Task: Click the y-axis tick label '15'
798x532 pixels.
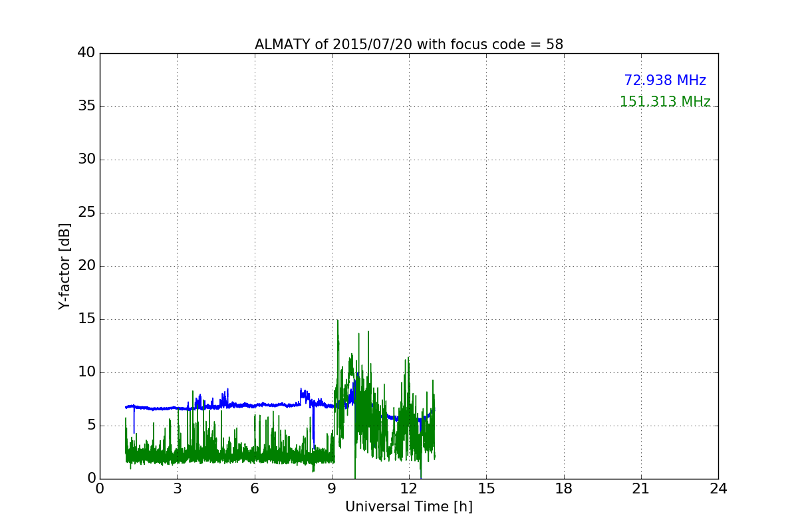Action: pos(86,319)
